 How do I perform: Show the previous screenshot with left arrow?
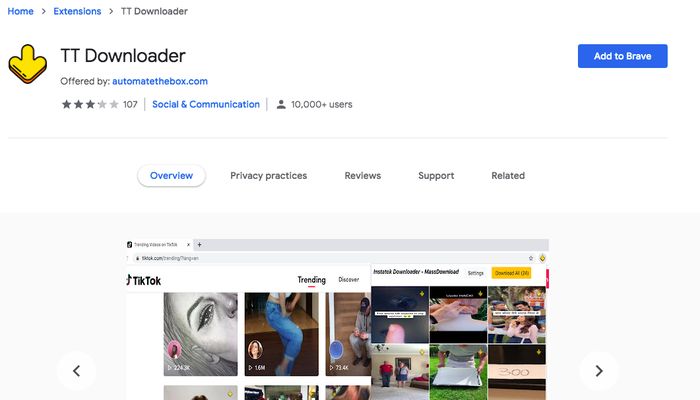click(76, 371)
